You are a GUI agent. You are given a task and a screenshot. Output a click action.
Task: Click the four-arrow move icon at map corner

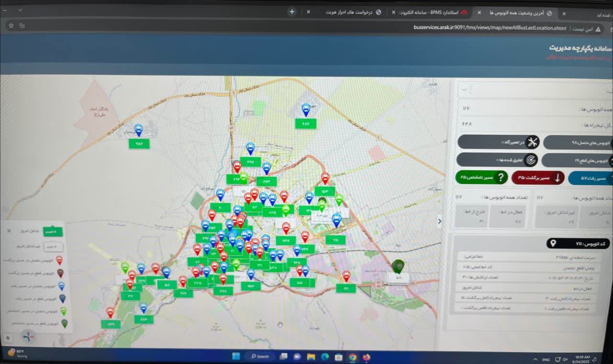[x=8, y=338]
